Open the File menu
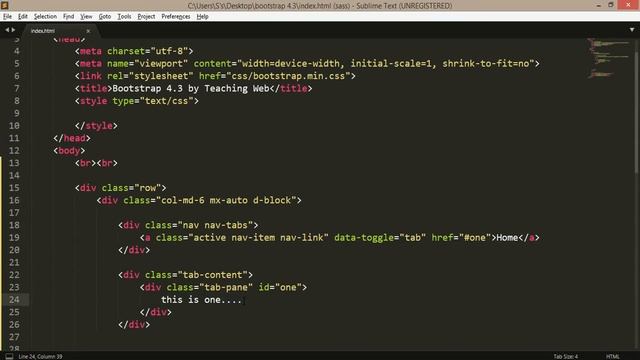Screen dimensions: 640x360 click(7, 16)
